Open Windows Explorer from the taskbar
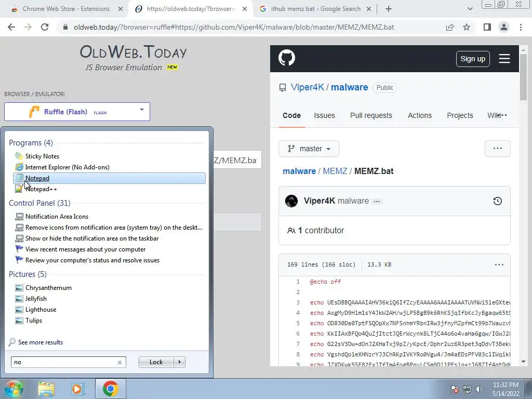 pyautogui.click(x=46, y=389)
